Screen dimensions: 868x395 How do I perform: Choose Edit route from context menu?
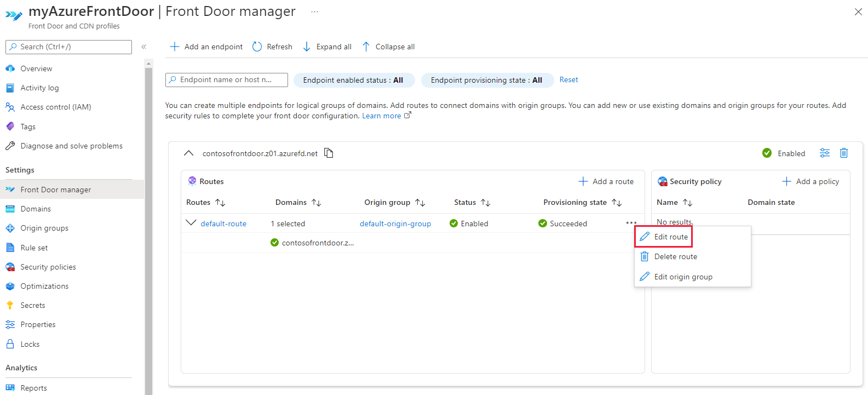[x=664, y=237]
